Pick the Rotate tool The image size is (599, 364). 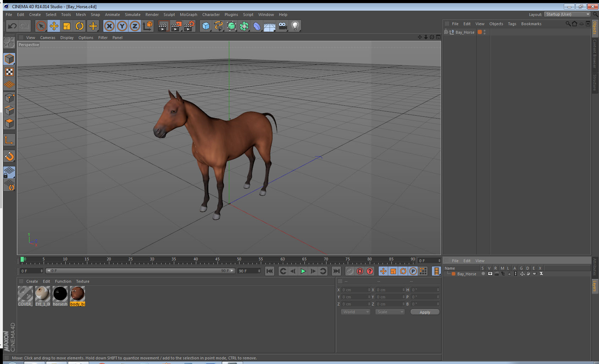click(x=80, y=26)
